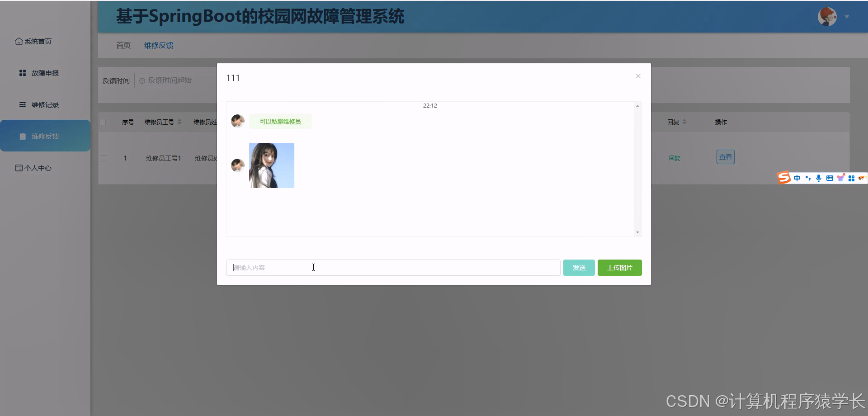Click the user avatar in top-right corner
Viewport: 868px width, 416px height.
tap(827, 17)
